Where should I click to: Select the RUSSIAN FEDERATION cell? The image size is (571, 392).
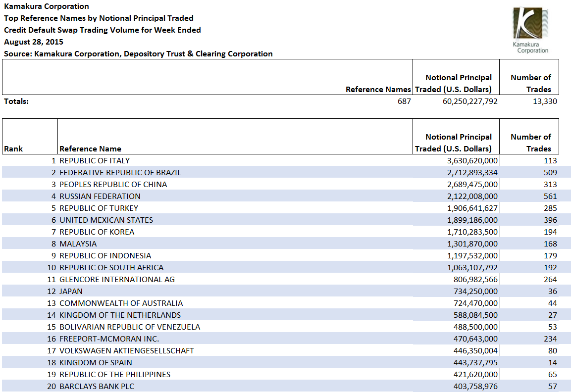[100, 196]
